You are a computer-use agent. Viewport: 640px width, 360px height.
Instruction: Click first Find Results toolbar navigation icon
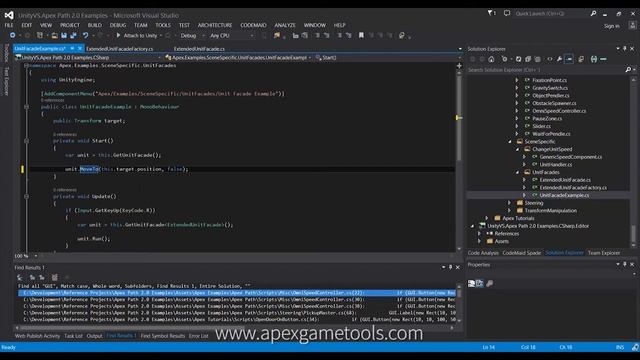pos(20,277)
